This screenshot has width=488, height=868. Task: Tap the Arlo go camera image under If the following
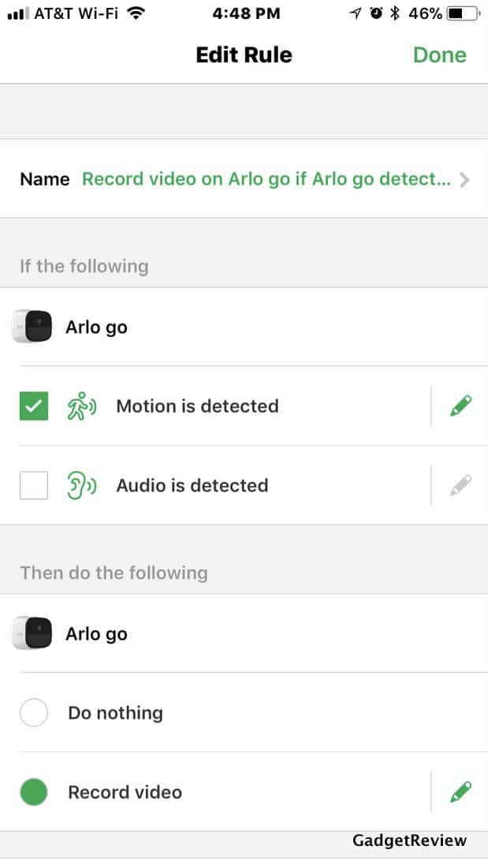coord(32,327)
